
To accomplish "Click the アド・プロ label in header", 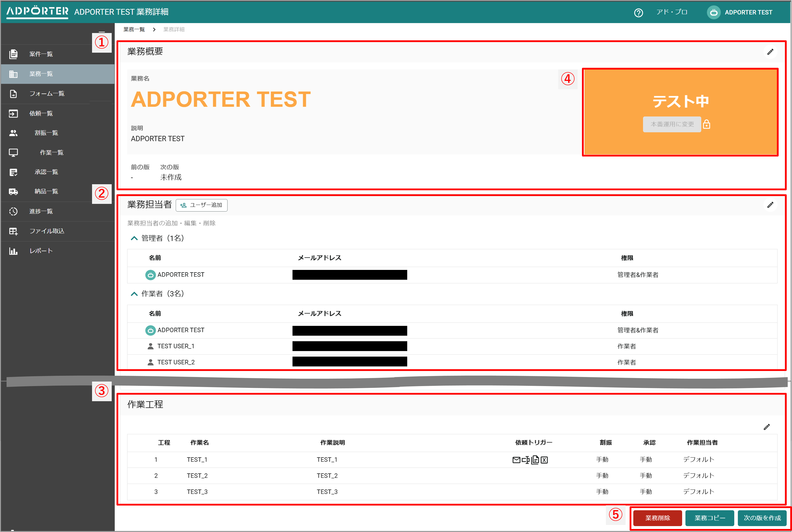I will [x=671, y=12].
